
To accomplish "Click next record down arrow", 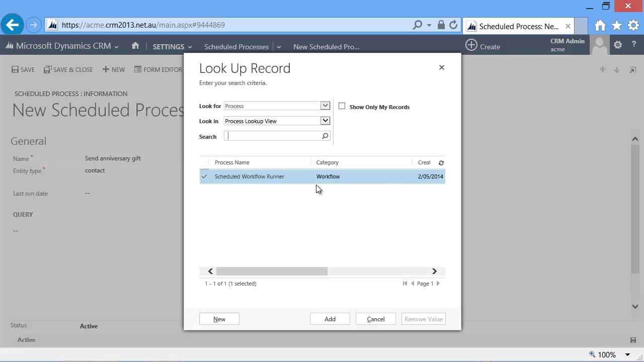I will 616,70.
